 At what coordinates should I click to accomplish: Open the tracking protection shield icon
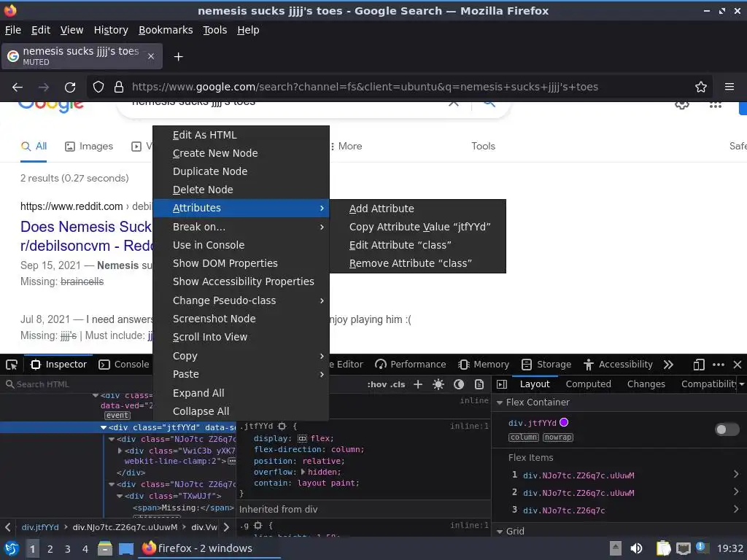tap(98, 87)
